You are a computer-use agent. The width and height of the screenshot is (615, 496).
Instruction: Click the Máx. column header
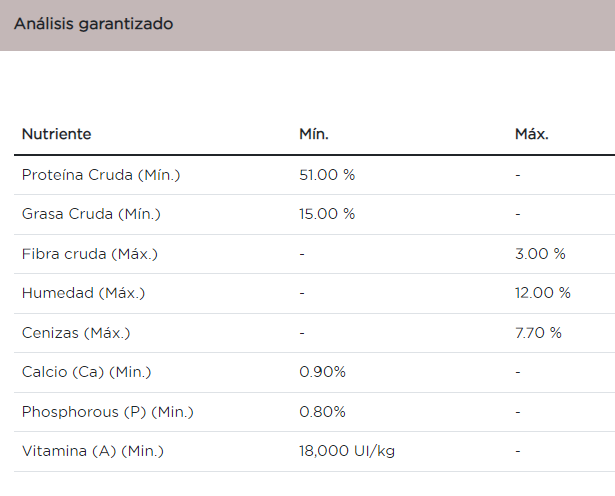pyautogui.click(x=532, y=134)
